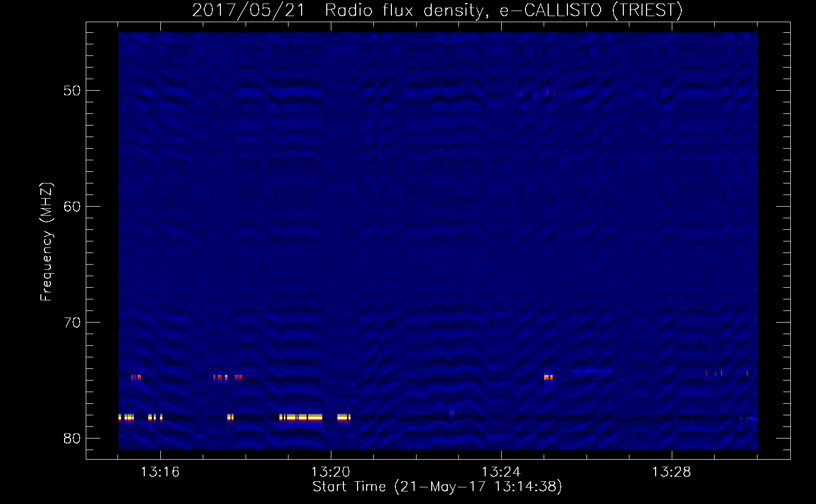This screenshot has height=504, width=816.
Task: Click the '13:20' time tick label
Action: click(330, 472)
